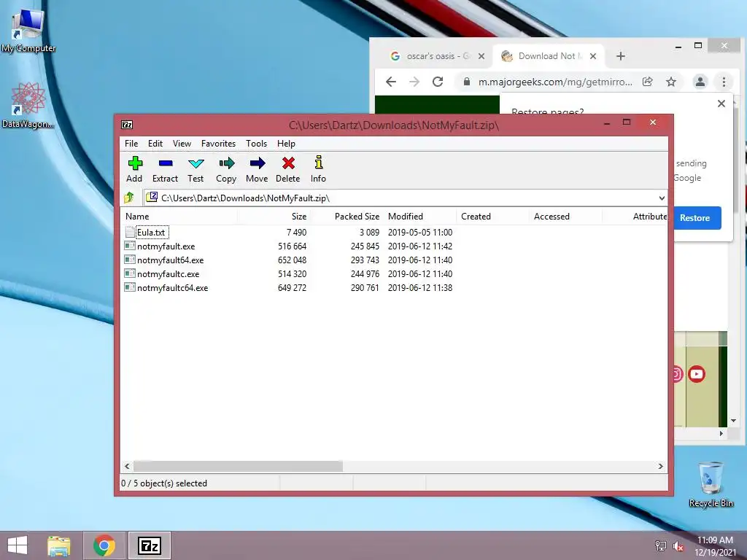Click the Move toolbar icon
The image size is (747, 560).
(x=258, y=163)
